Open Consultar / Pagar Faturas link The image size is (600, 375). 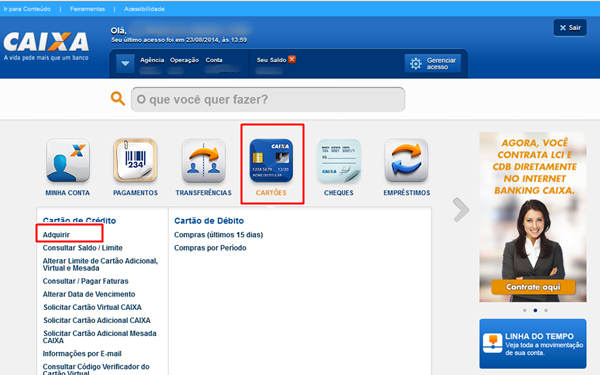[85, 281]
